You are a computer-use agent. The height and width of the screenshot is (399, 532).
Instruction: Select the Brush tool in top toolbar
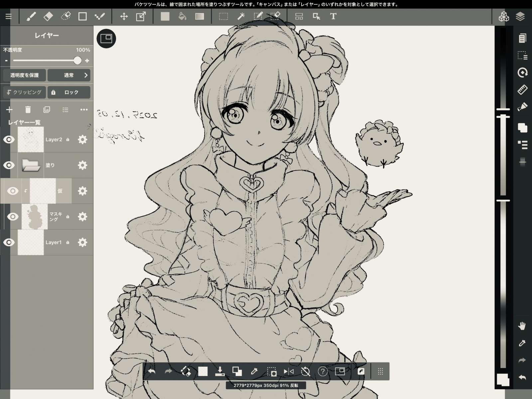pos(31,16)
